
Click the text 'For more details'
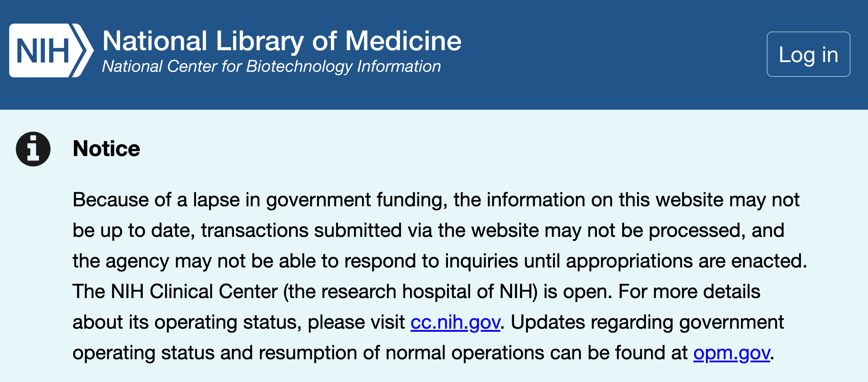pyautogui.click(x=689, y=292)
